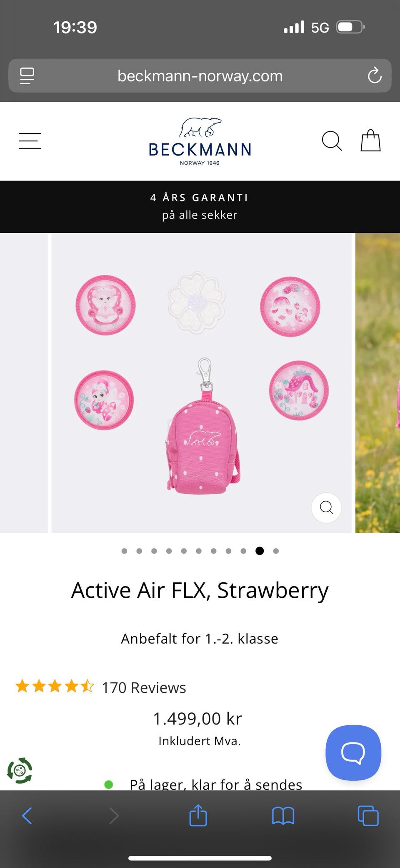Show next product photo on the right
This screenshot has height=868, width=400.
377,382
